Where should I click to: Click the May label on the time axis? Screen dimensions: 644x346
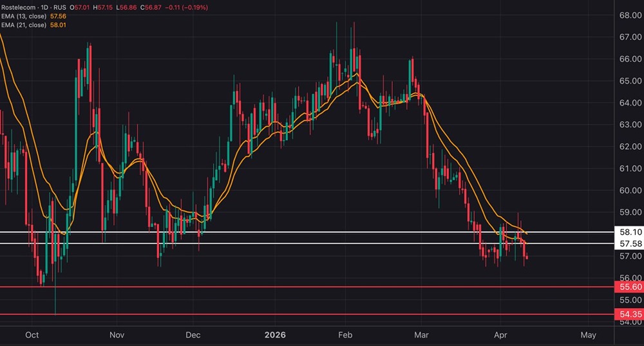coord(588,335)
